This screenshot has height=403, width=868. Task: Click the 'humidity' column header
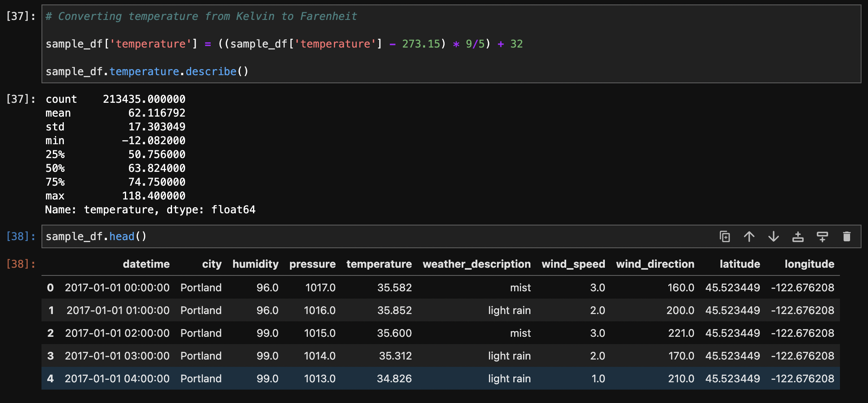[255, 264]
